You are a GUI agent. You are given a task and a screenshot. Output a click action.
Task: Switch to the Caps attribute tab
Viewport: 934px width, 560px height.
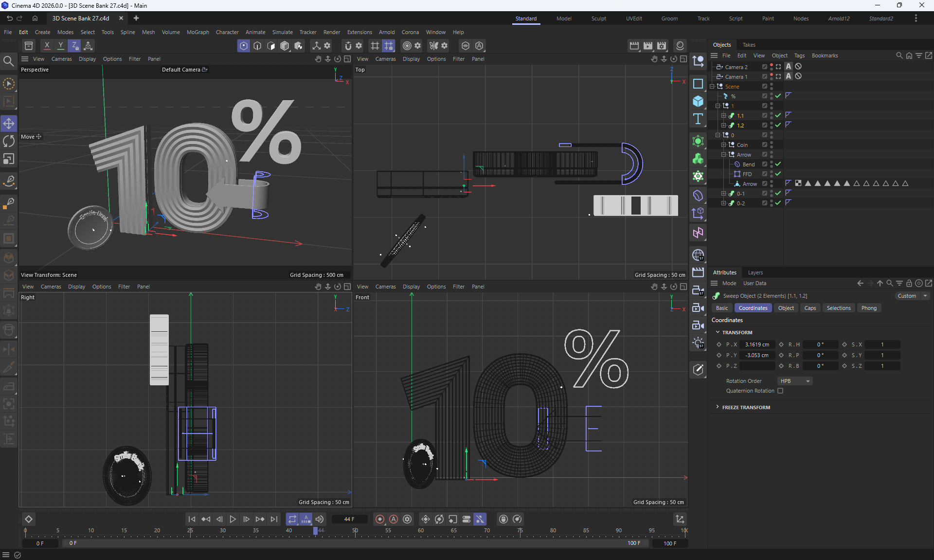810,308
